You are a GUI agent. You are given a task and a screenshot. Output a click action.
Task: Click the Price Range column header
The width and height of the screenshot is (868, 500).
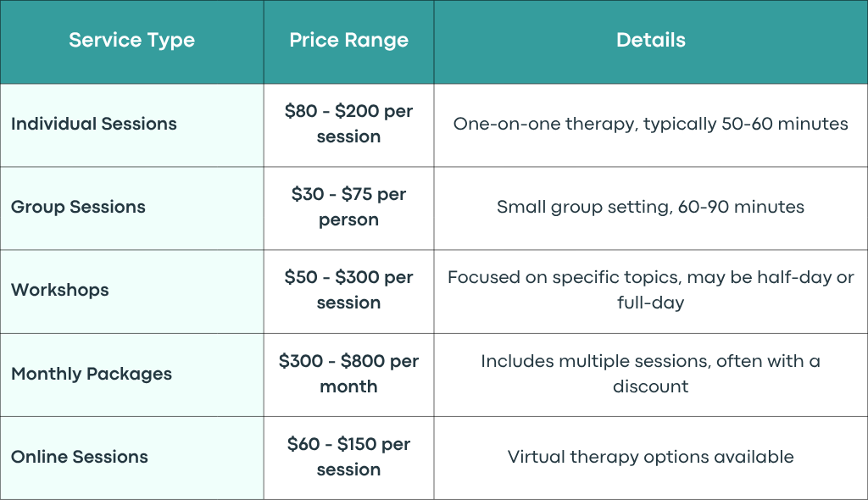tap(348, 40)
